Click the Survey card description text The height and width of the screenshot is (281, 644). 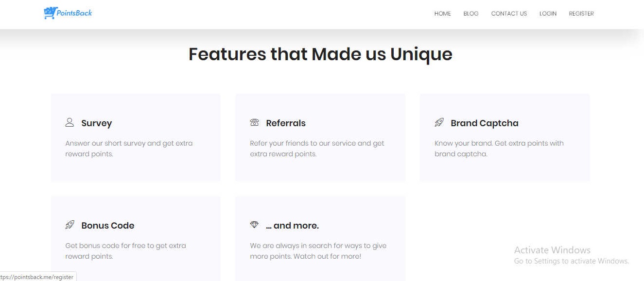pos(129,149)
